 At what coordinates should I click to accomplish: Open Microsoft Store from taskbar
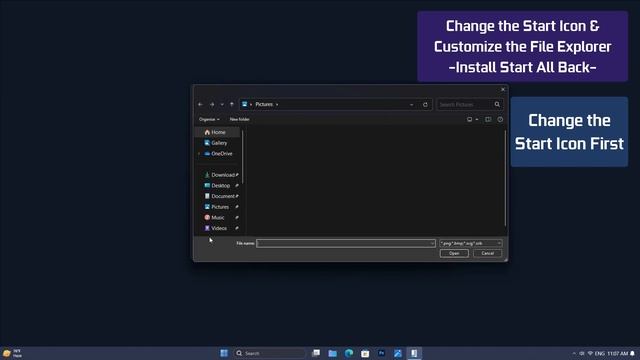(365, 353)
